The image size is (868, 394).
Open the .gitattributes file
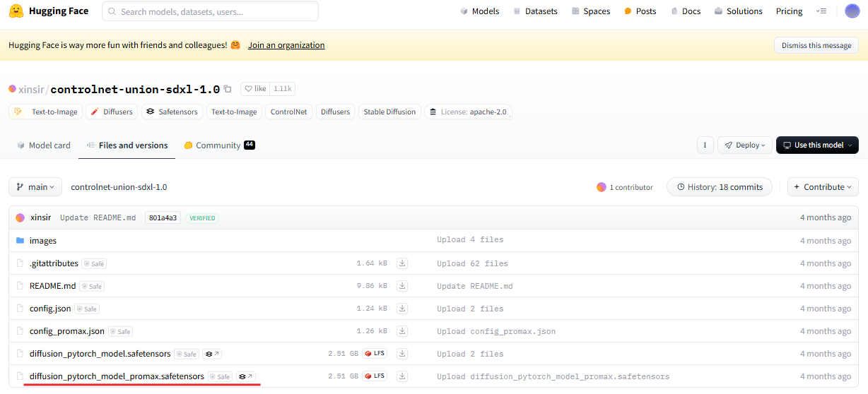pyautogui.click(x=54, y=263)
